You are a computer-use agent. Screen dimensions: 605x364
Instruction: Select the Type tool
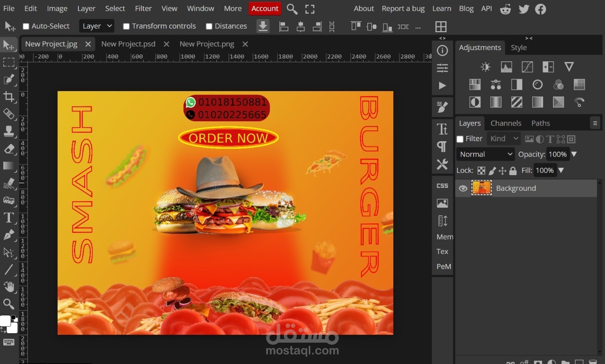click(9, 218)
